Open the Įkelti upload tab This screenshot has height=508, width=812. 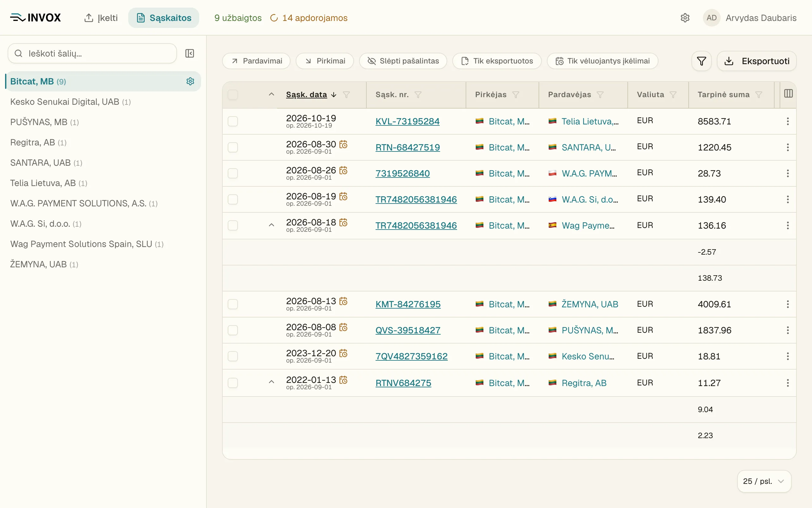[101, 18]
